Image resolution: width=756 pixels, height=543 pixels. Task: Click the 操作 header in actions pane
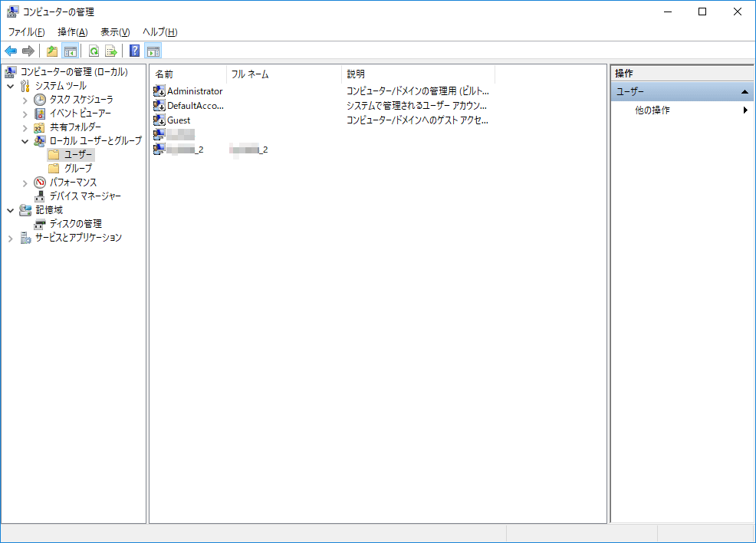pyautogui.click(x=624, y=74)
